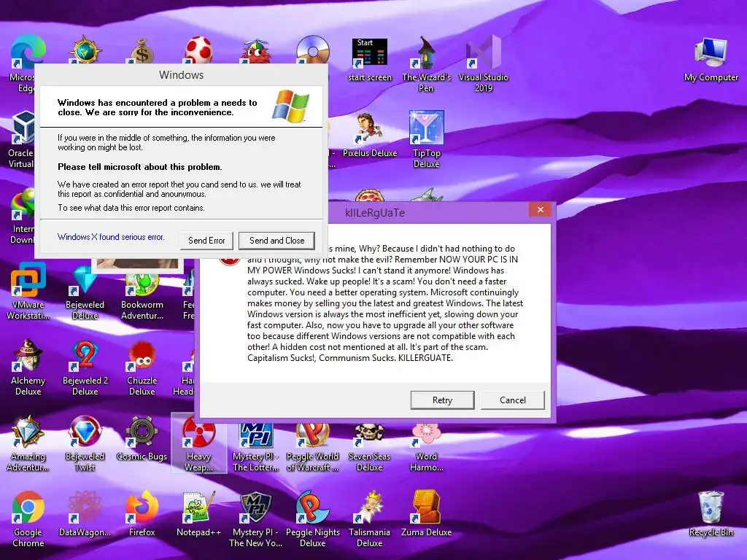Click Send Error in the Windows dialog
Image resolution: width=747 pixels, height=560 pixels.
(x=206, y=241)
